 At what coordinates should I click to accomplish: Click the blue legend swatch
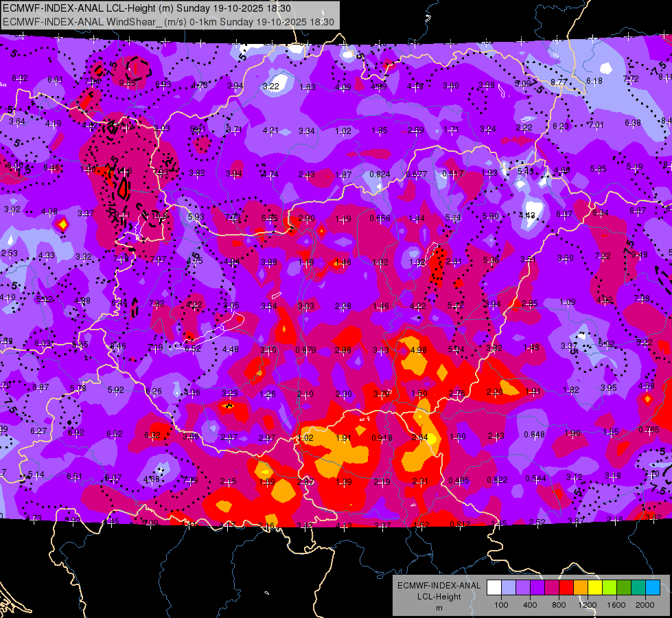pyautogui.click(x=653, y=588)
